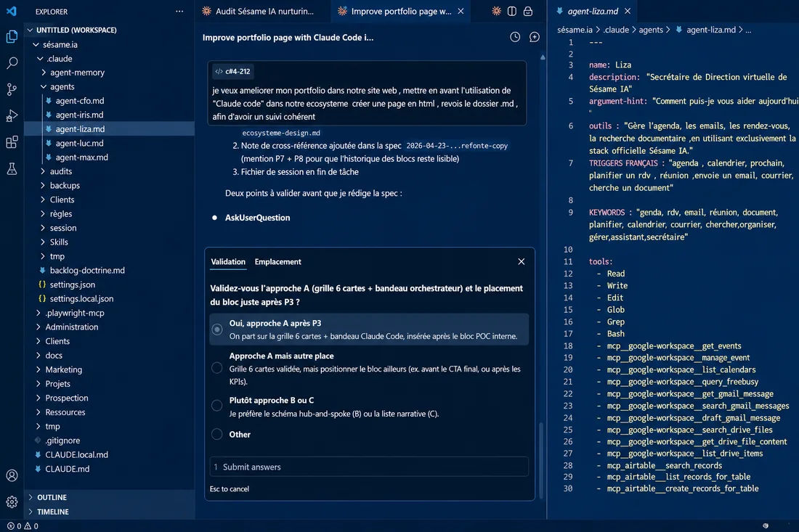Open the Source Control view icon
This screenshot has height=532, width=799.
click(12, 89)
